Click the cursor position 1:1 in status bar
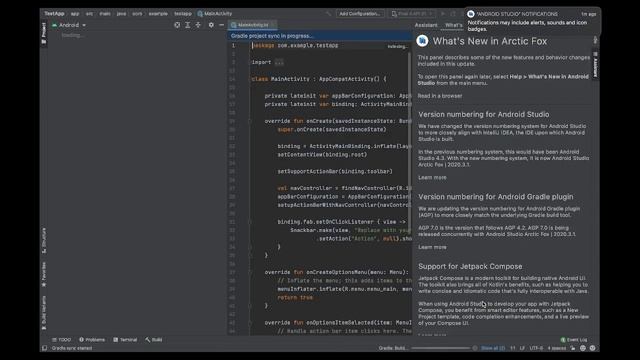 [513, 348]
